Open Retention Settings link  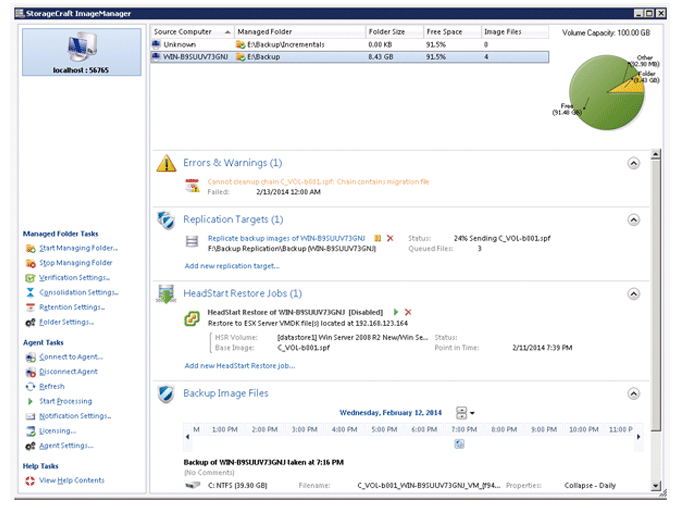[72, 308]
